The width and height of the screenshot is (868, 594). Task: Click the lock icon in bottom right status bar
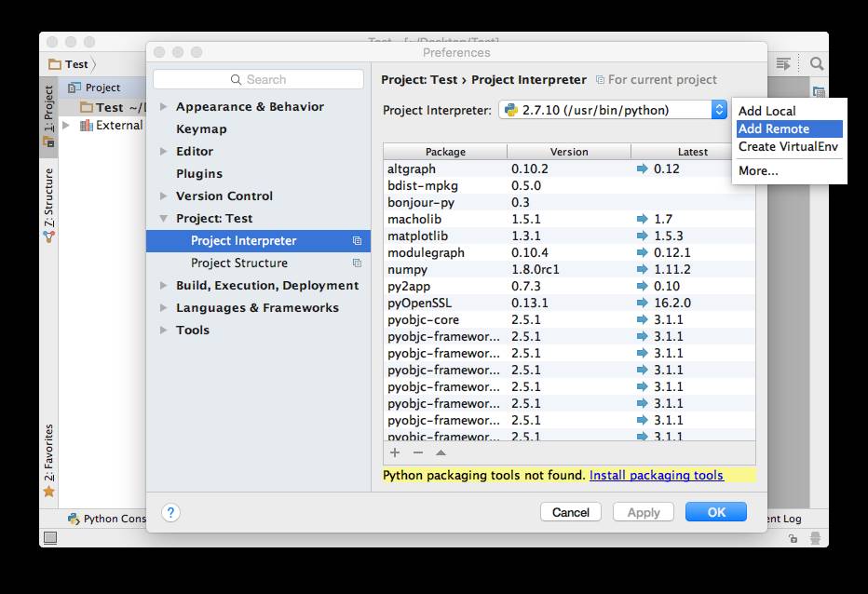click(x=793, y=538)
